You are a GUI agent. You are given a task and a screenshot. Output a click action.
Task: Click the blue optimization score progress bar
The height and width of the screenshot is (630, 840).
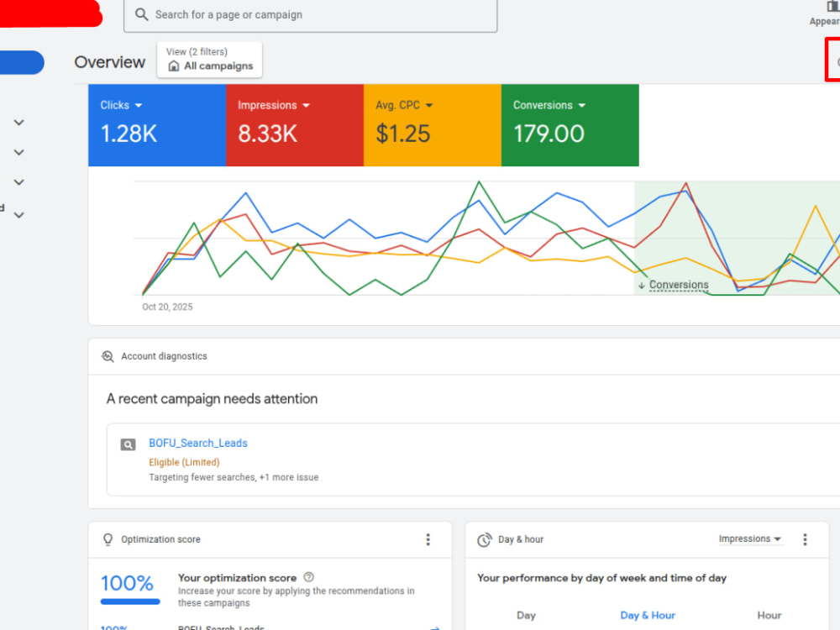point(130,601)
